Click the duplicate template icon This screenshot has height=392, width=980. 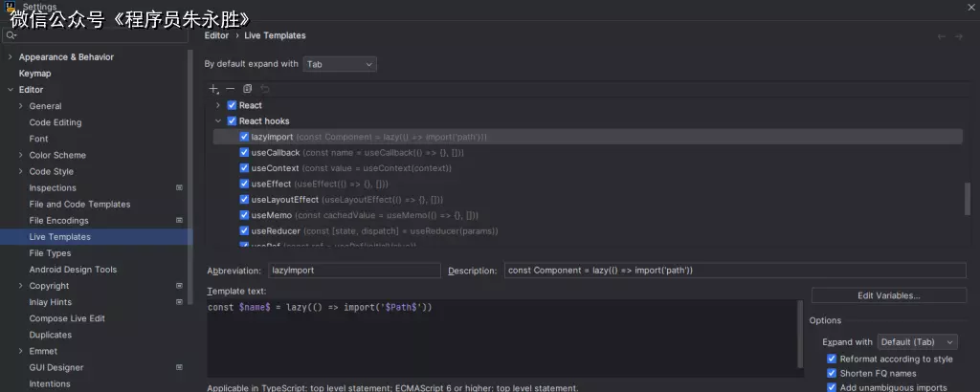[x=247, y=89]
